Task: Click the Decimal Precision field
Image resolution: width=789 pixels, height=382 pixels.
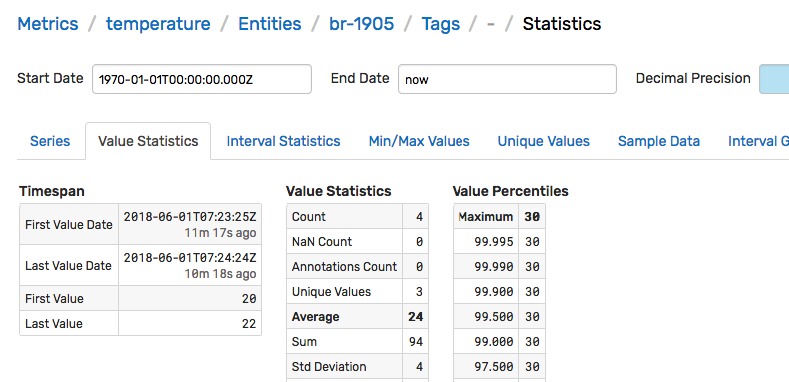Action: coord(774,79)
